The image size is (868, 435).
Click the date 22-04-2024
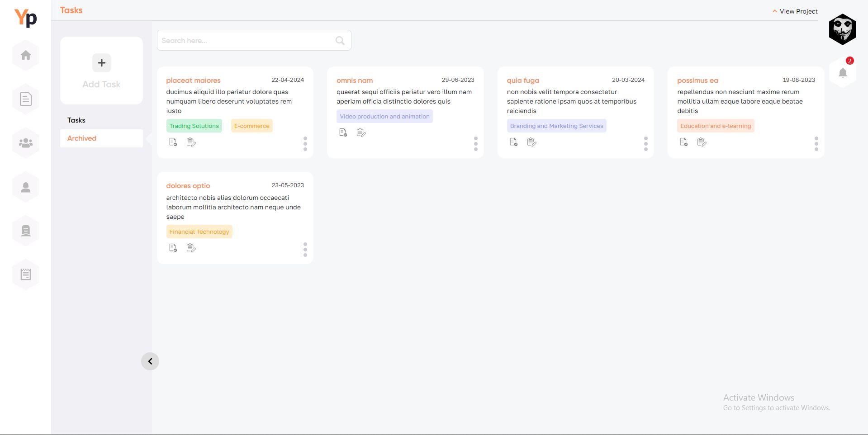(288, 80)
